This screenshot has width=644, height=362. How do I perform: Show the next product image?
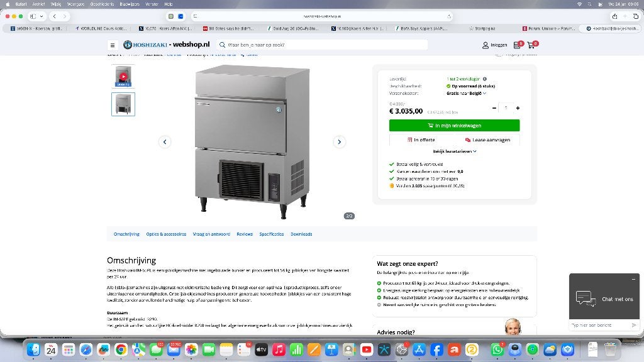(x=339, y=142)
